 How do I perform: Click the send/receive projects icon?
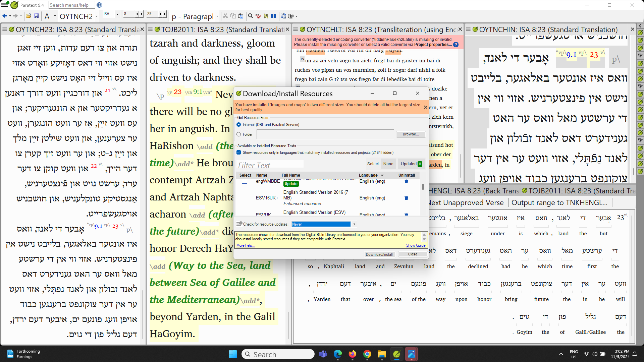click(x=283, y=16)
